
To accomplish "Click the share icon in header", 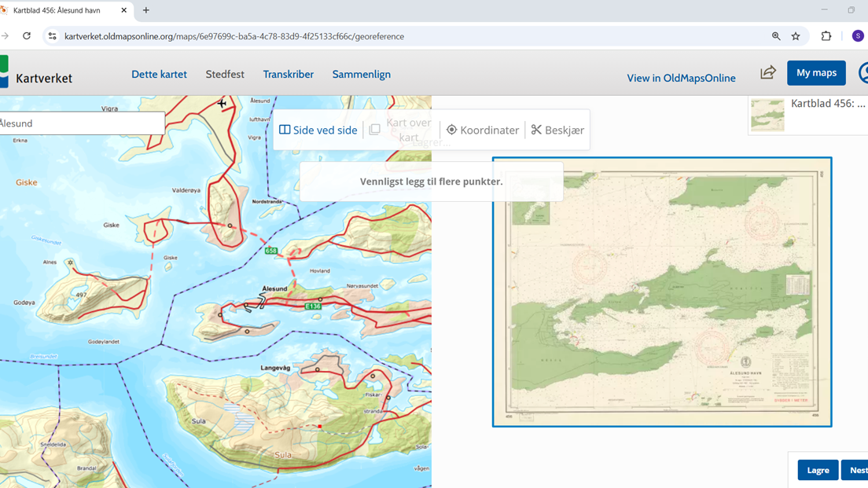I will point(767,73).
